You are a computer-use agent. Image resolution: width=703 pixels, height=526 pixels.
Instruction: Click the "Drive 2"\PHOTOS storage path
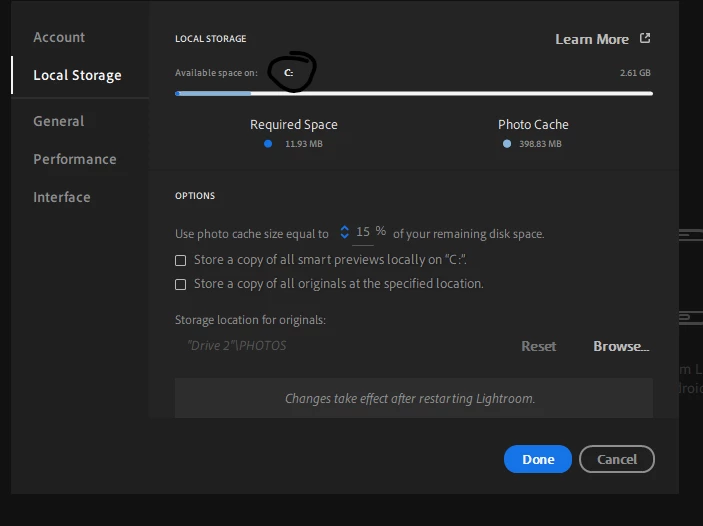pos(237,346)
